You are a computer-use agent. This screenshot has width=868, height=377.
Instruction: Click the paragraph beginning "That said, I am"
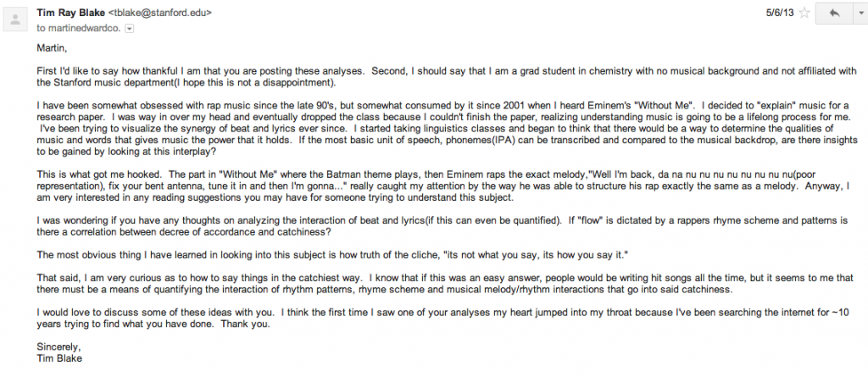point(445,284)
